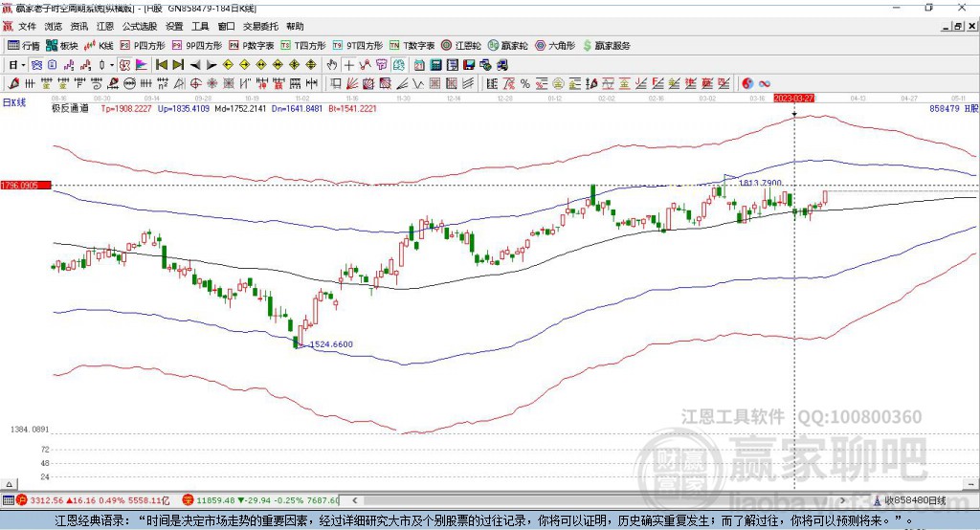The image size is (980, 530).
Task: Open the P数字表 number table
Action: pyautogui.click(x=252, y=46)
